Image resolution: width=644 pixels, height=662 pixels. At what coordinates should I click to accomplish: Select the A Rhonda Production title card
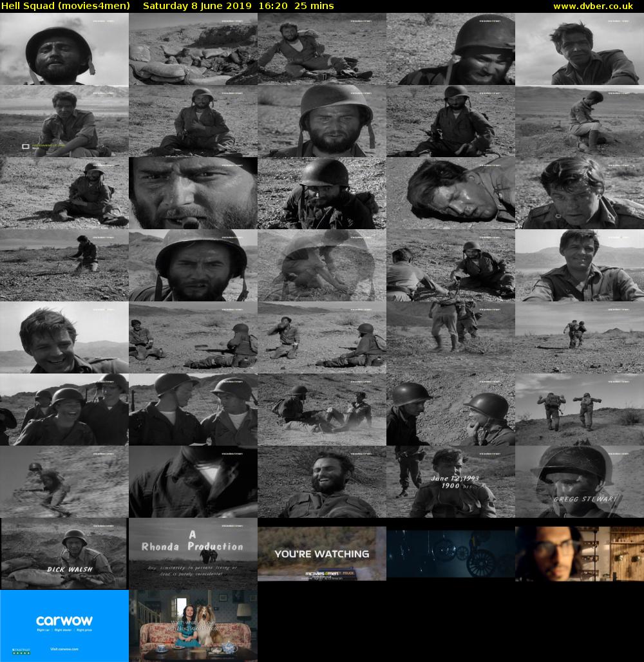click(193, 553)
